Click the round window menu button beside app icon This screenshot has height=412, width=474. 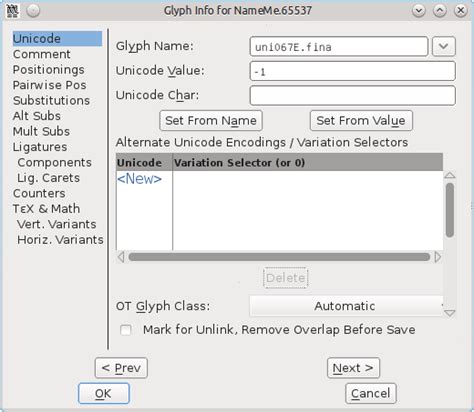coord(33,11)
